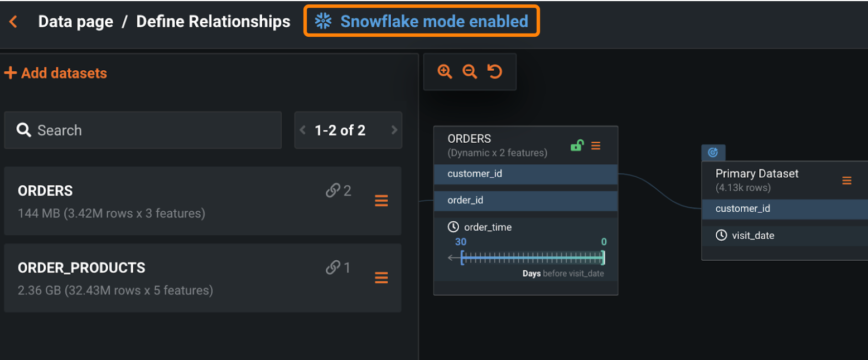
Task: Reset the canvas zoom
Action: pos(495,71)
